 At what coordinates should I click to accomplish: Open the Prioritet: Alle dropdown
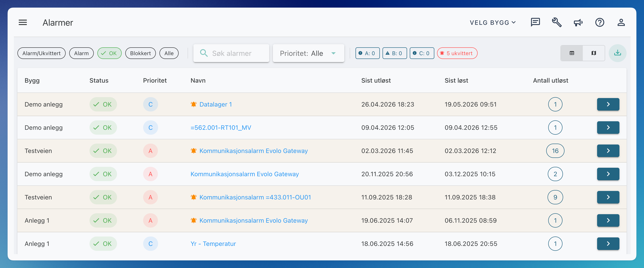[308, 53]
